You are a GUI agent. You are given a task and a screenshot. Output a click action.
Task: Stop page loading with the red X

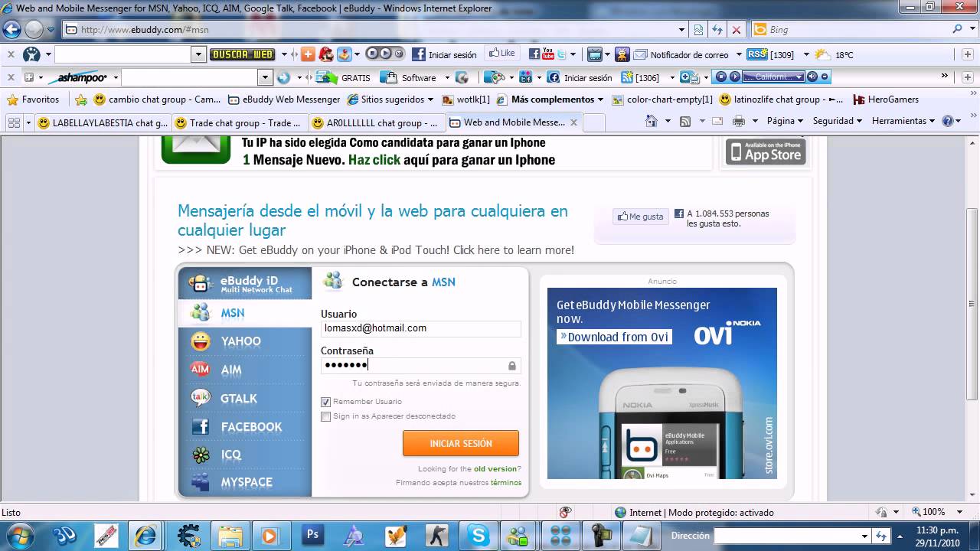point(737,30)
